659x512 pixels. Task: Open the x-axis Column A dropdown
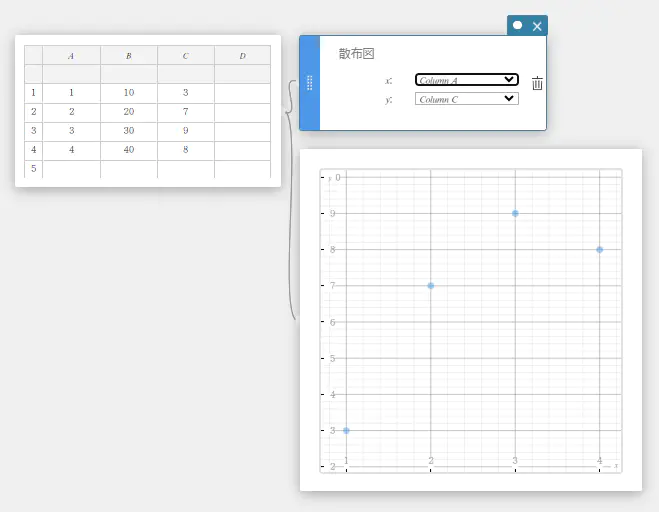(466, 80)
